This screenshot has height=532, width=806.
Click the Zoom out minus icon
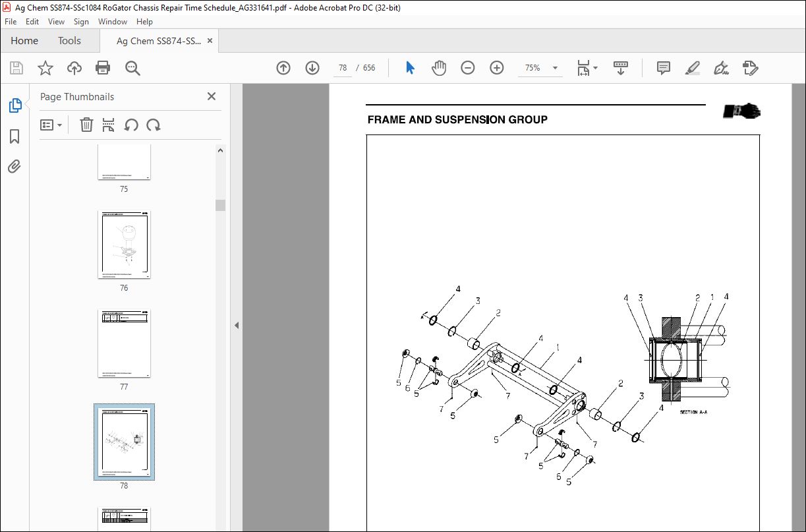468,68
